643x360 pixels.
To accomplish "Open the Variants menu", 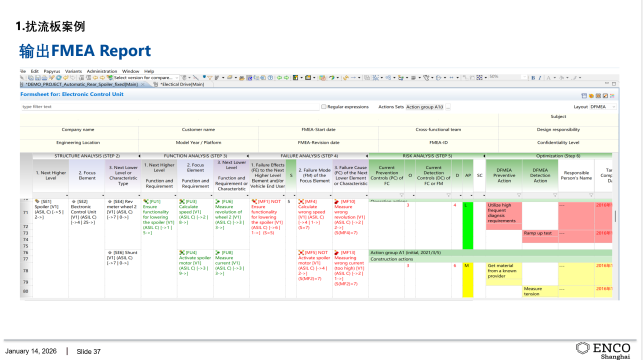I will coord(73,71).
